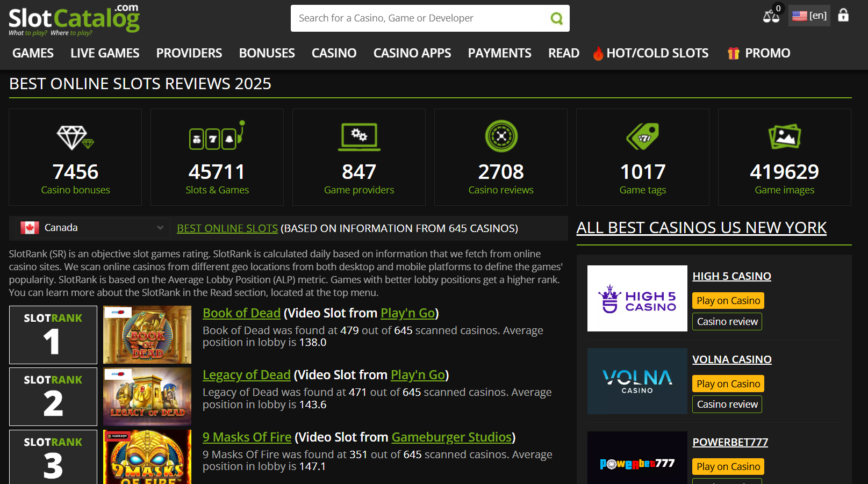Expand the US flag language dropdown
868x484 pixels.
(x=809, y=16)
